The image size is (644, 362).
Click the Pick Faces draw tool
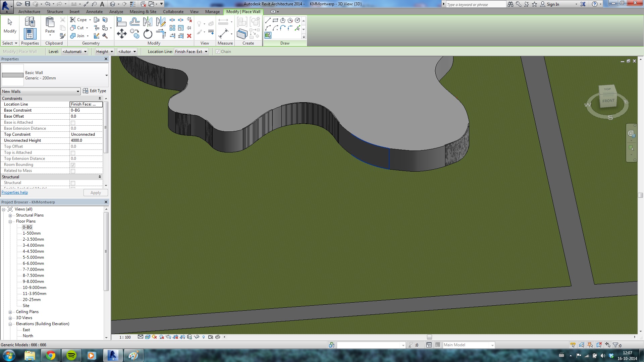coord(268,35)
